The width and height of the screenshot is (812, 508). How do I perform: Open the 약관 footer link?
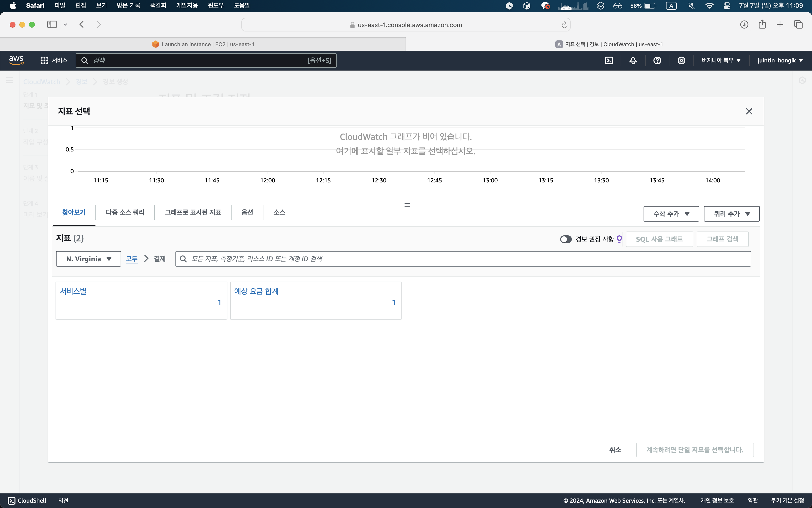pyautogui.click(x=753, y=501)
